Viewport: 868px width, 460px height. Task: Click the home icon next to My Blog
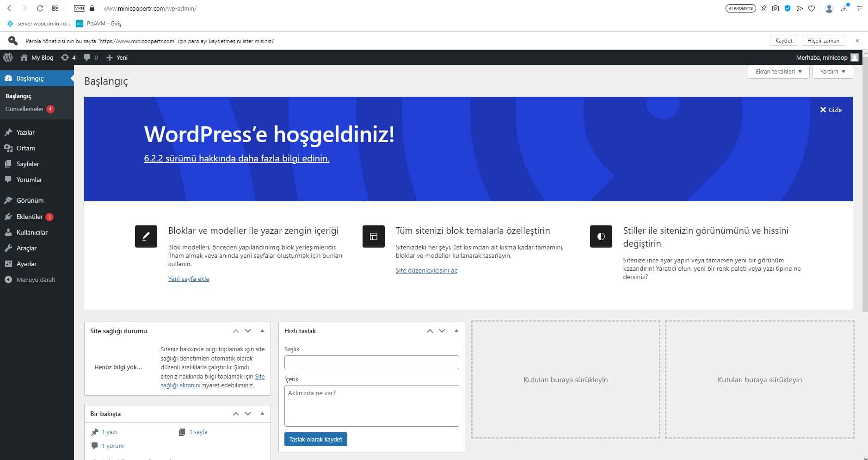[x=24, y=57]
